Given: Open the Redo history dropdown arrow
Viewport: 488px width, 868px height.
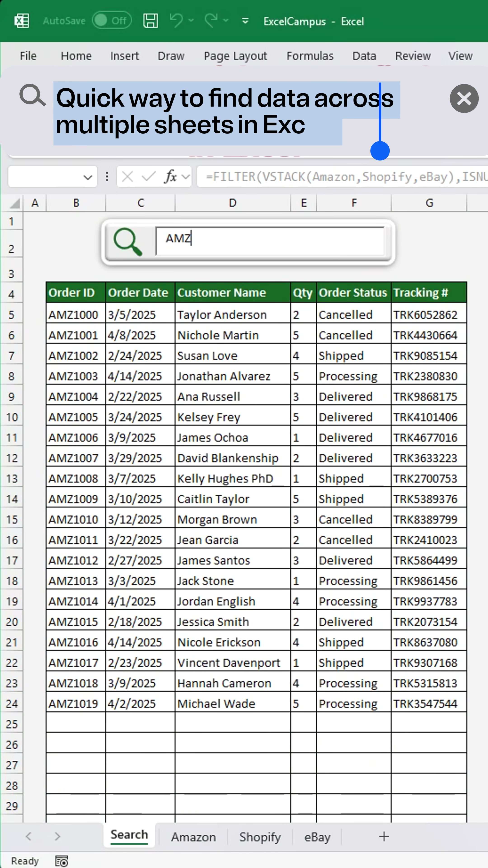Looking at the screenshot, I should [x=226, y=21].
